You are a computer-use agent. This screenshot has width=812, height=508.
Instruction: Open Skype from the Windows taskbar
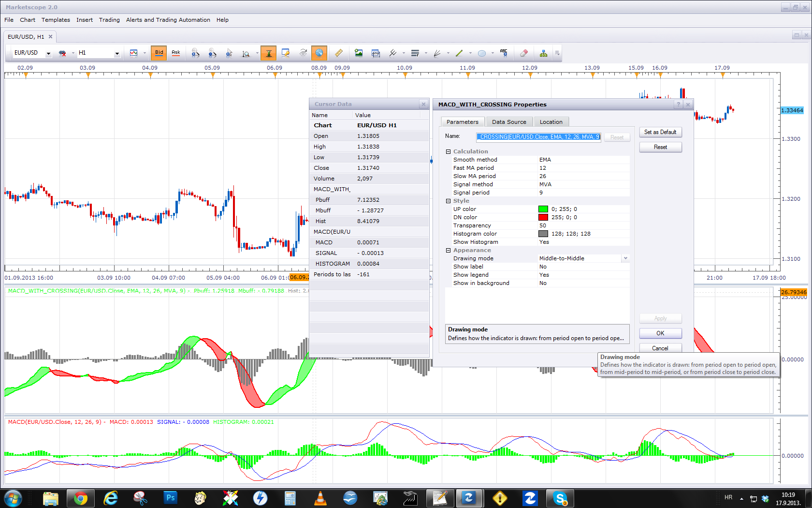click(x=560, y=498)
